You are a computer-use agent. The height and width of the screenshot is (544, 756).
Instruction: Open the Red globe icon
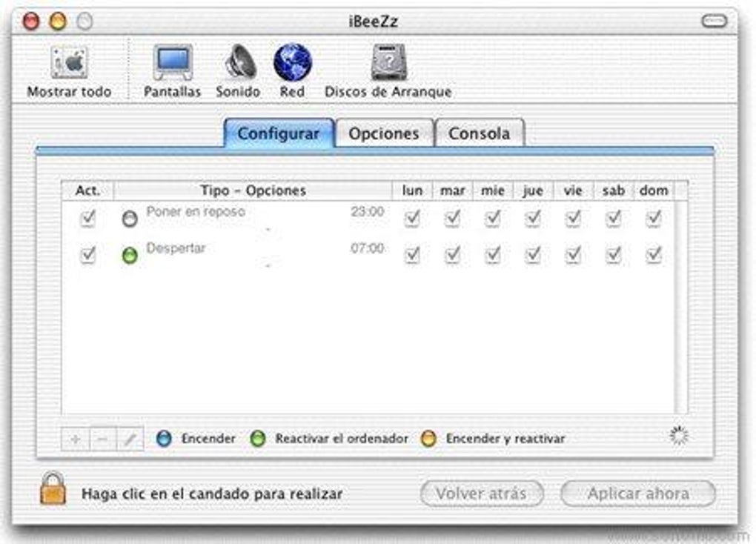tap(293, 62)
